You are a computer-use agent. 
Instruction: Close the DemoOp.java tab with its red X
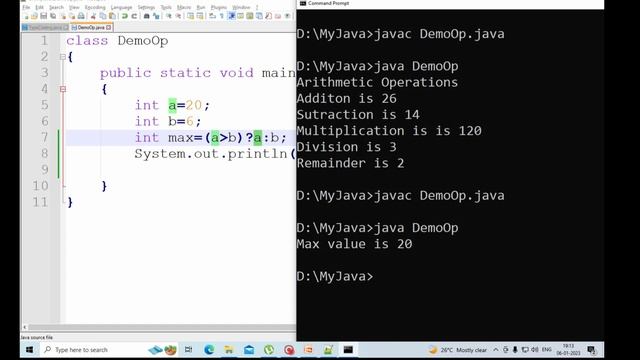pos(109,27)
